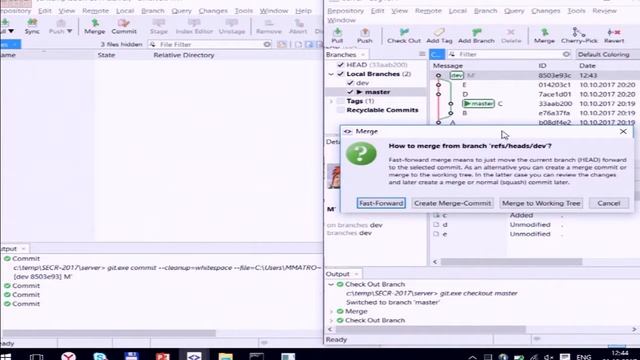Viewport: 640px width, 360px height.
Task: Open Remote menu in right window
Action: tap(428, 11)
